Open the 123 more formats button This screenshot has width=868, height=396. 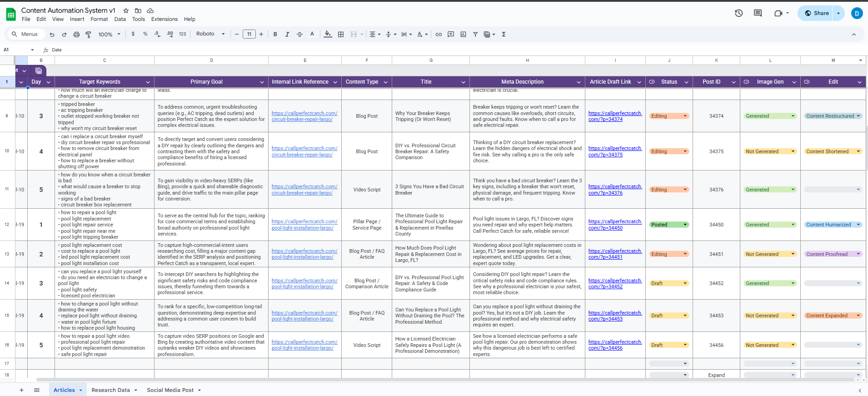(x=183, y=34)
